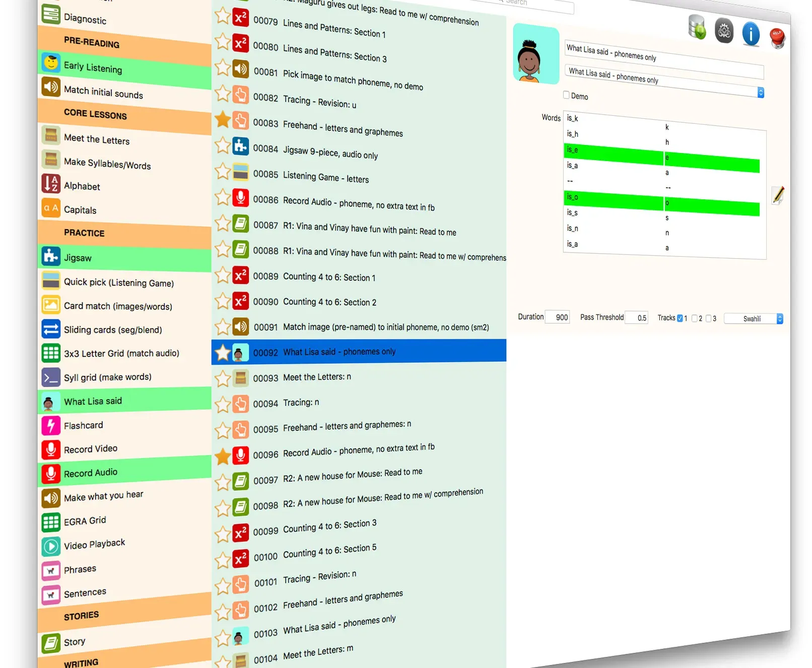Click the Duration input field
Screen dimensions: 812x668
[x=558, y=317]
